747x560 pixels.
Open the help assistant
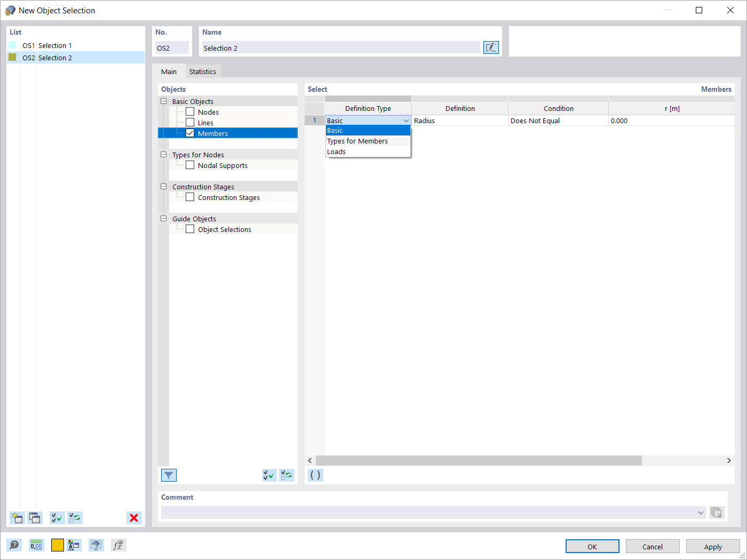(x=14, y=545)
